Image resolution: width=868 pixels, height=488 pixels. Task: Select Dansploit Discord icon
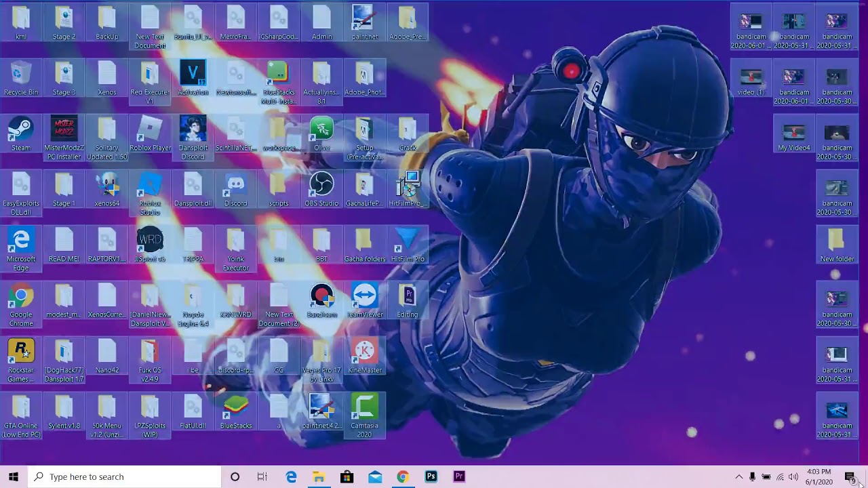tap(193, 138)
